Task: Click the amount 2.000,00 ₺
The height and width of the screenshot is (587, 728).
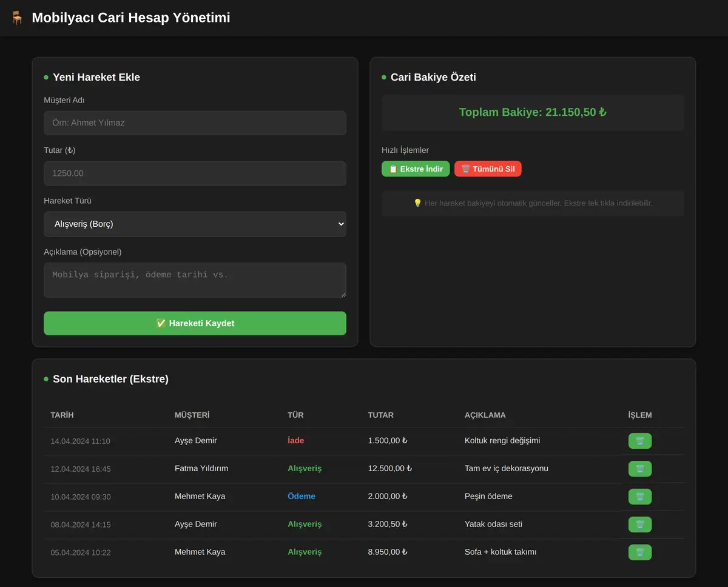Action: 387,496
